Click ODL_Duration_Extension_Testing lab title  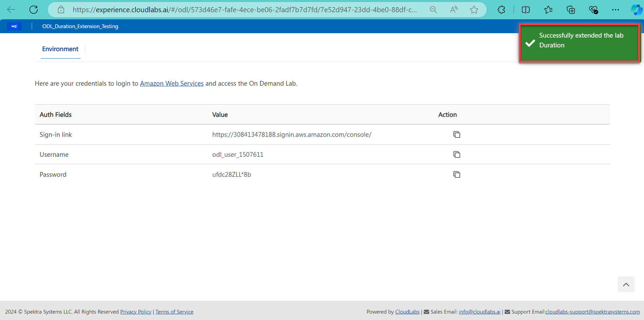click(80, 26)
